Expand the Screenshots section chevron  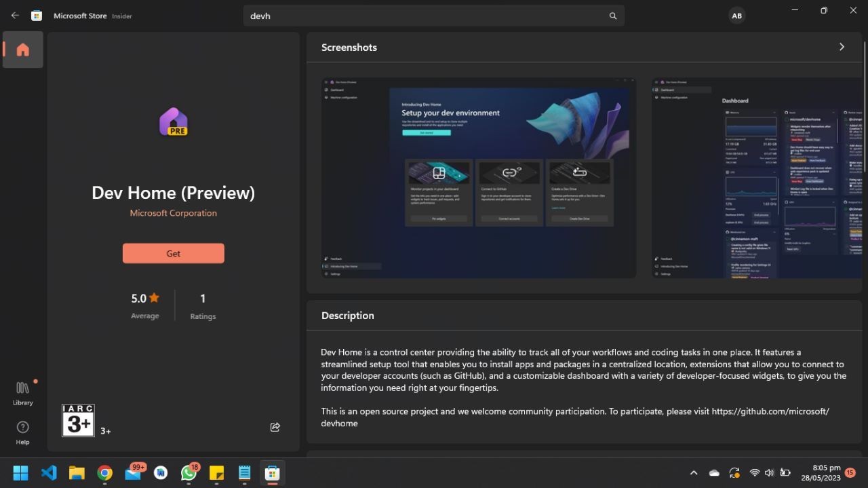point(842,47)
